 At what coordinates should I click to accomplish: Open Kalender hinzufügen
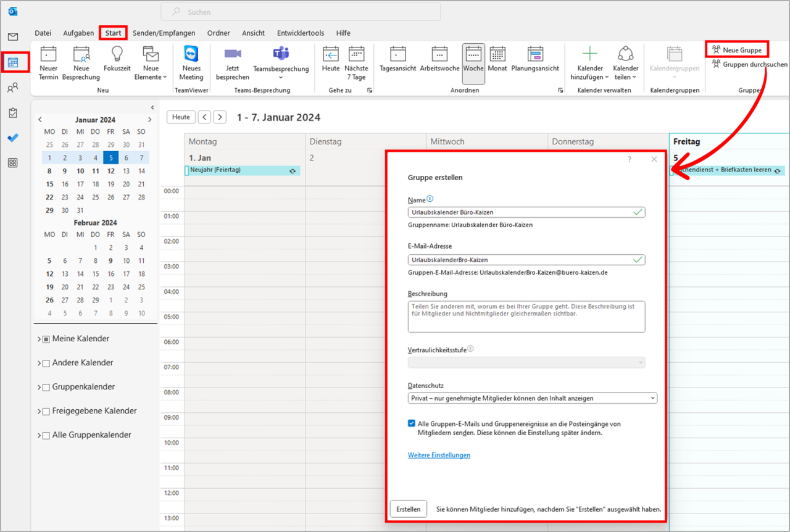[589, 62]
